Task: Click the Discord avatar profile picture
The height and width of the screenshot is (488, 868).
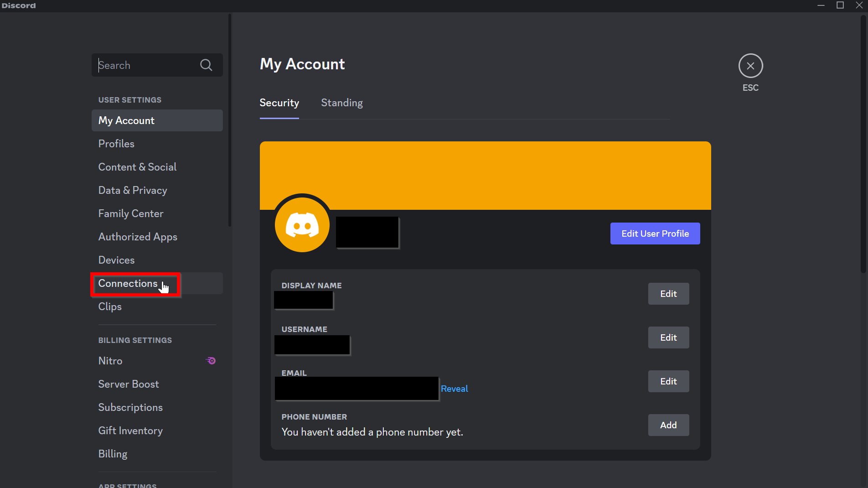Action: pyautogui.click(x=302, y=225)
